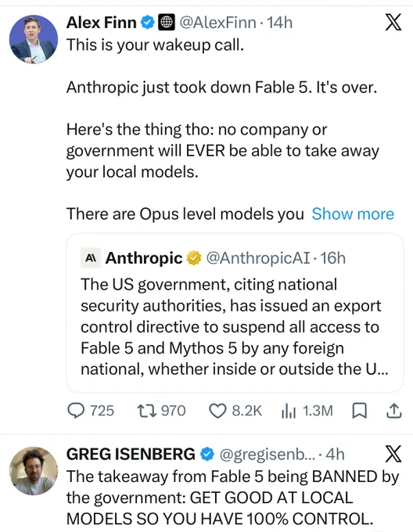This screenshot has width=413, height=532.
Task: Open the quoted Anthropic post text
Action: tap(234, 326)
